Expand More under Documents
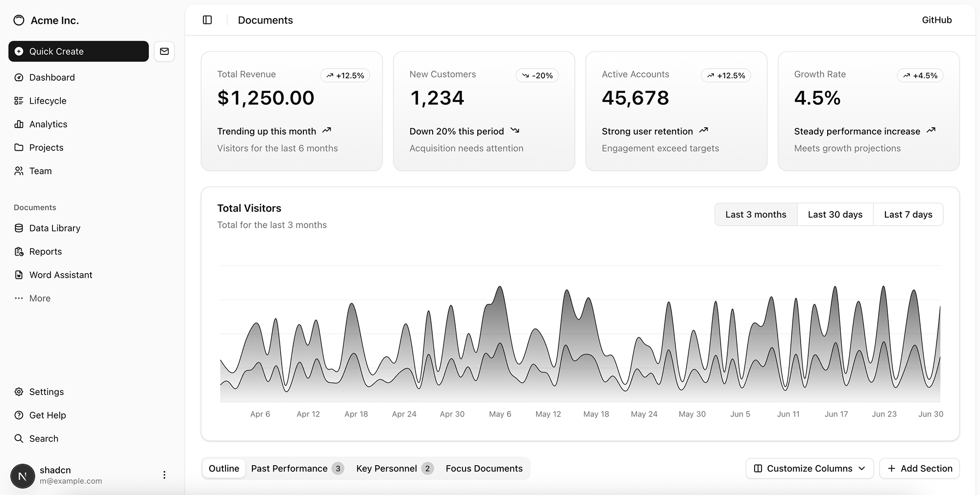 (39, 299)
